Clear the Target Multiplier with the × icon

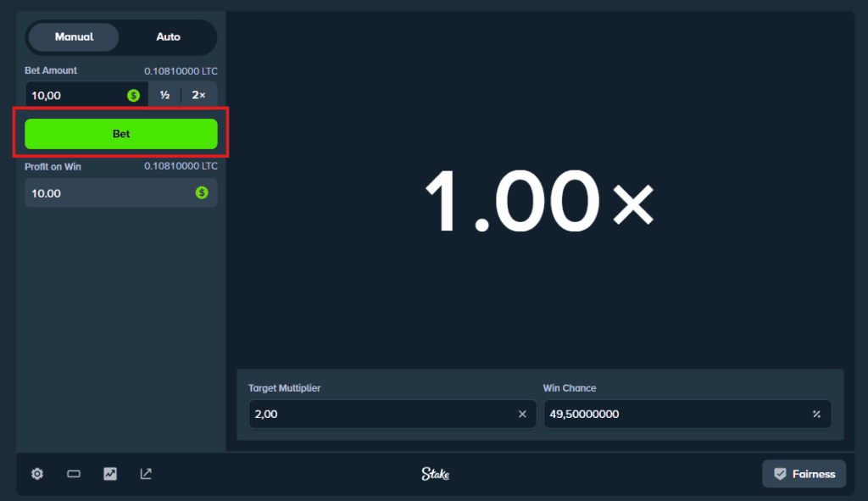coord(522,414)
